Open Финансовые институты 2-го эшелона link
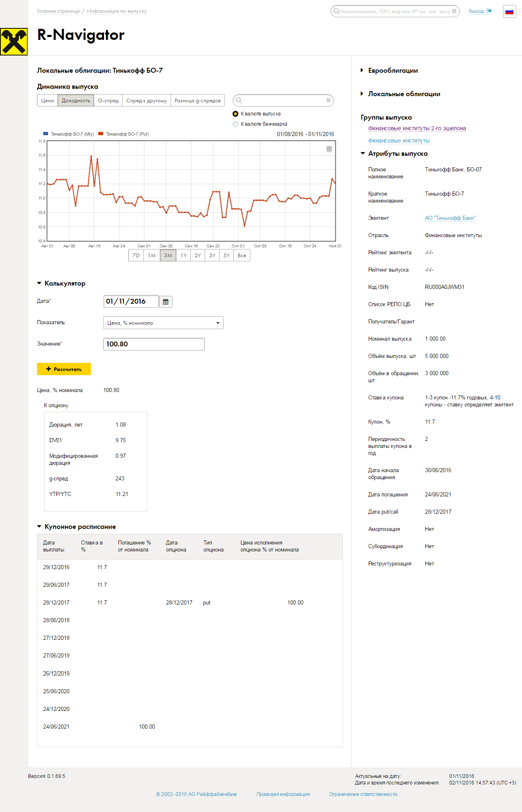Image resolution: width=522 pixels, height=812 pixels. click(417, 128)
